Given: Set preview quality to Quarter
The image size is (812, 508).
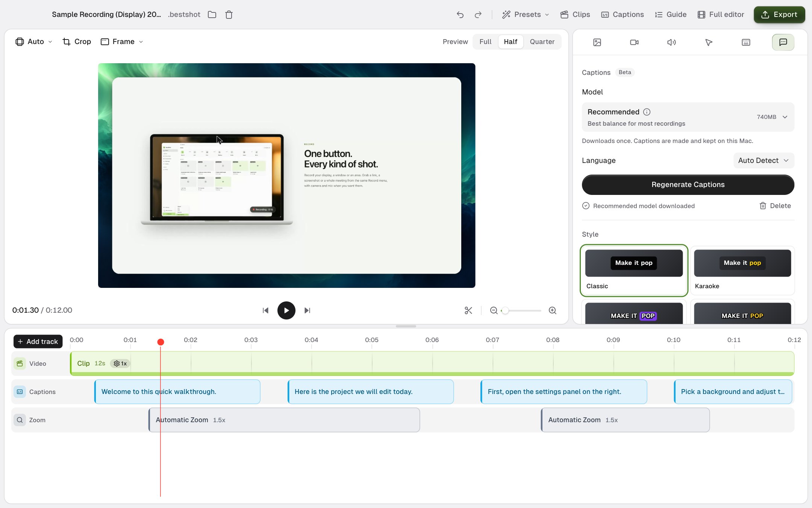Looking at the screenshot, I should 542,42.
